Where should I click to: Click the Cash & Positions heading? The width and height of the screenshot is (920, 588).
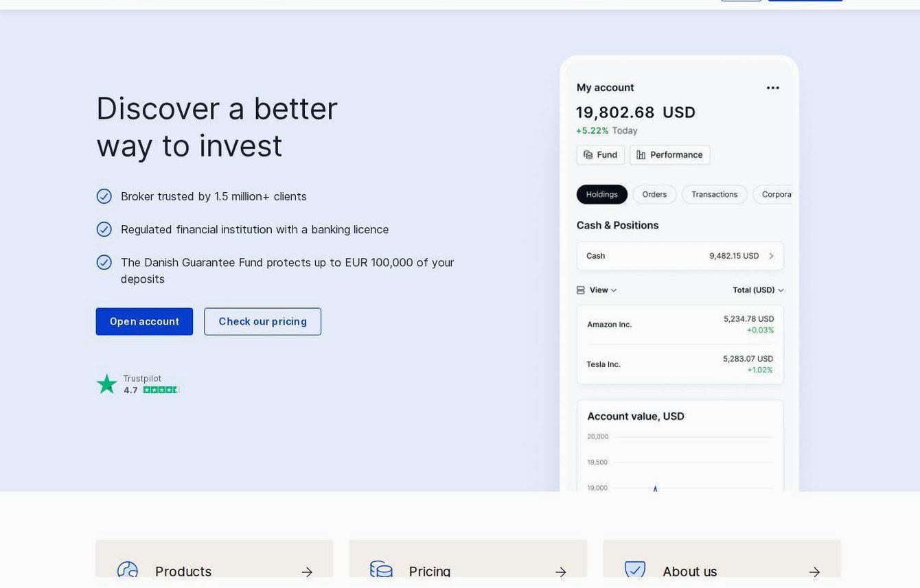(617, 225)
